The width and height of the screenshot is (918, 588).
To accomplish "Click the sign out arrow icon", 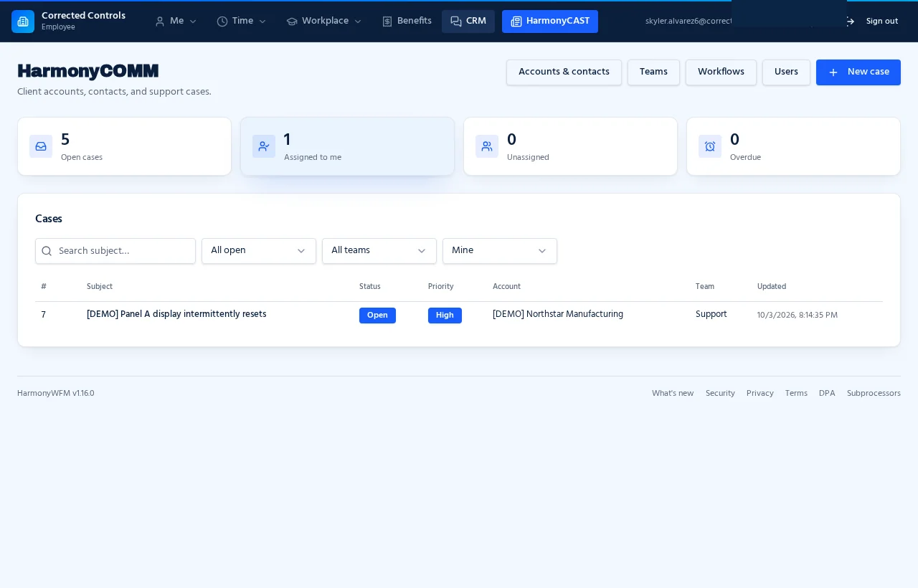I will 850,22.
